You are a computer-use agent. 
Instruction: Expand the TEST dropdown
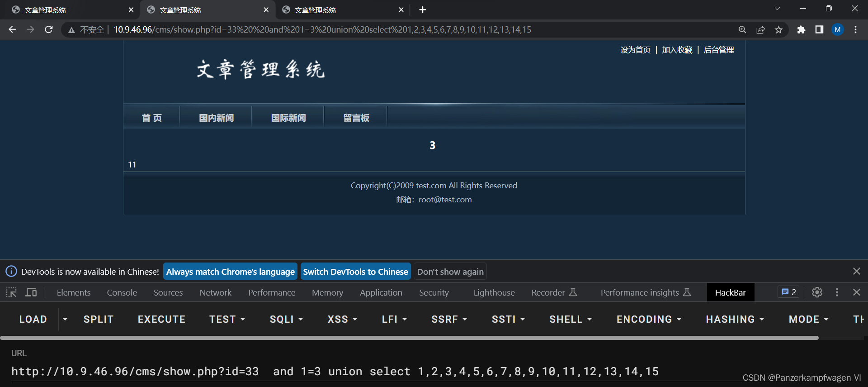pyautogui.click(x=227, y=319)
